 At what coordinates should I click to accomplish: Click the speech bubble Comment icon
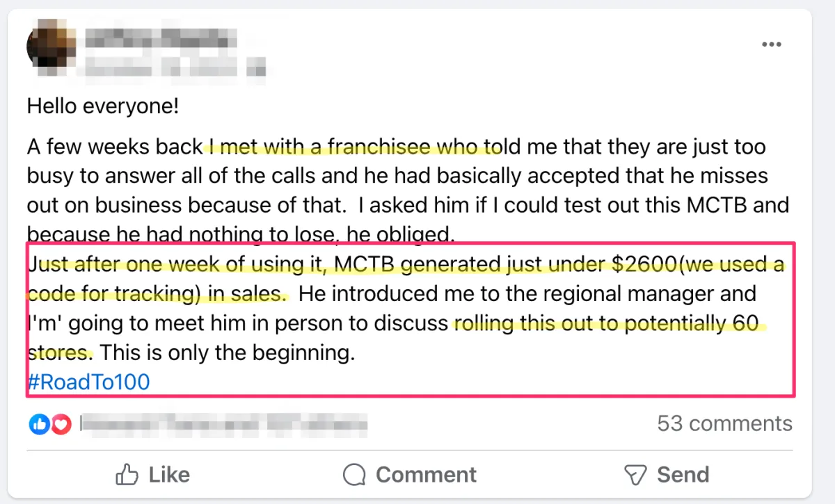[355, 475]
